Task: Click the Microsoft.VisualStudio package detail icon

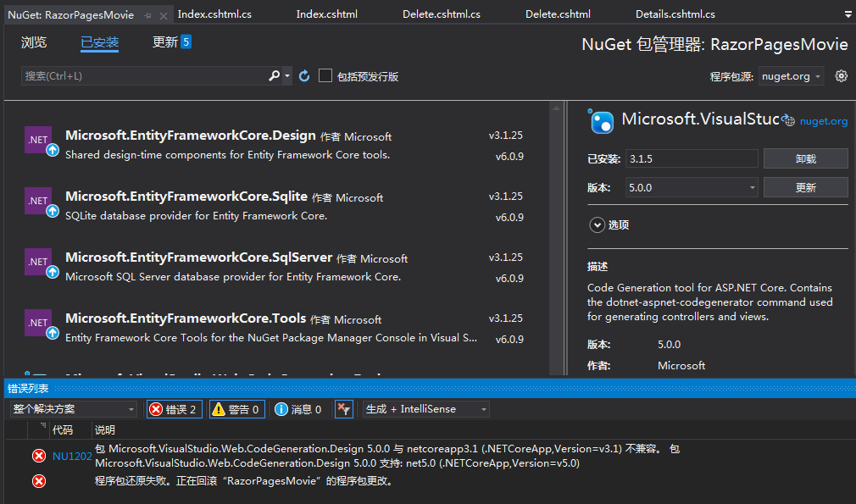Action: (x=601, y=121)
